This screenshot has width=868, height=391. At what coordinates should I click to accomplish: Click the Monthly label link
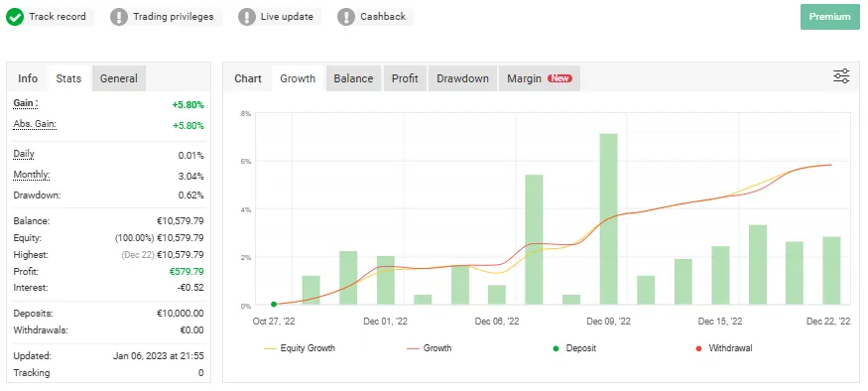click(x=32, y=175)
